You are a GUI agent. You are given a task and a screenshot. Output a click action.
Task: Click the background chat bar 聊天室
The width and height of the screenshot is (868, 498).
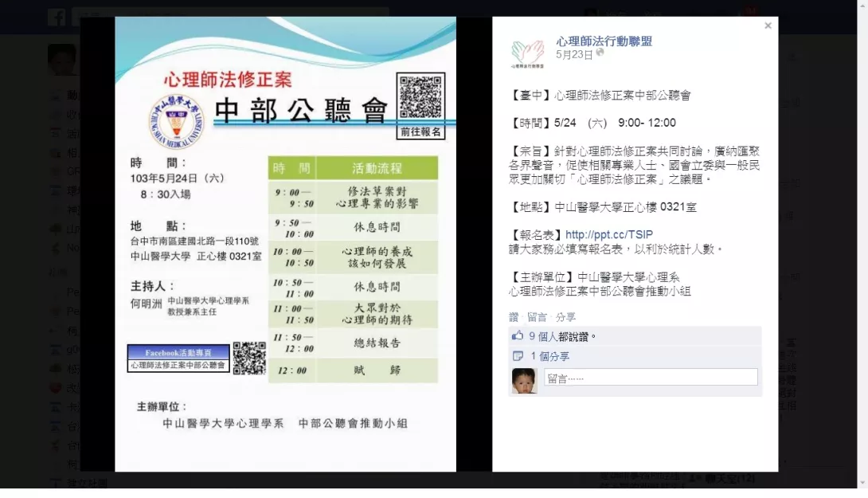(731, 479)
